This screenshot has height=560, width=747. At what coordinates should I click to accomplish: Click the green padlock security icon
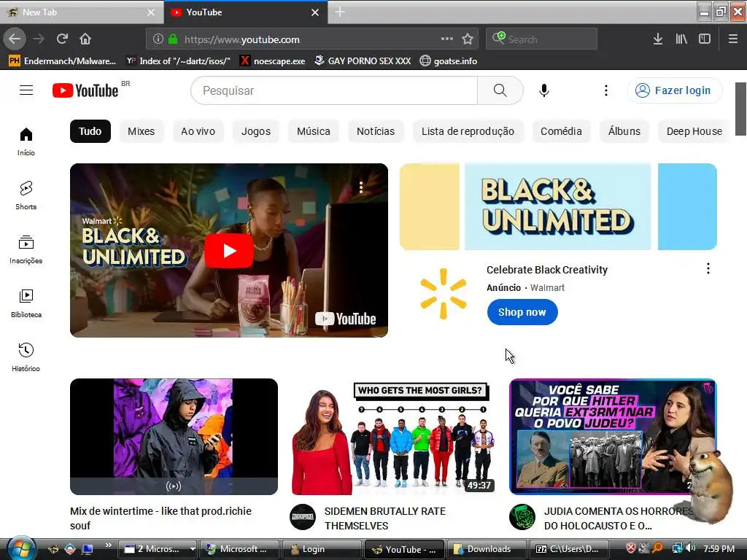(x=173, y=39)
